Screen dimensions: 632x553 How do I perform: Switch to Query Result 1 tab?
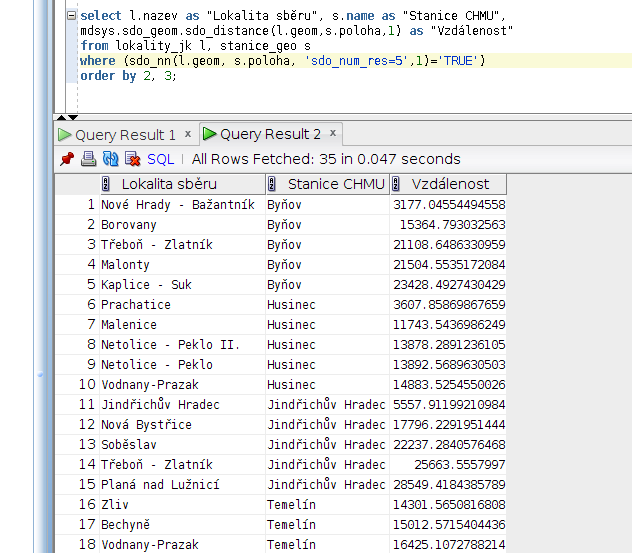(x=125, y=135)
